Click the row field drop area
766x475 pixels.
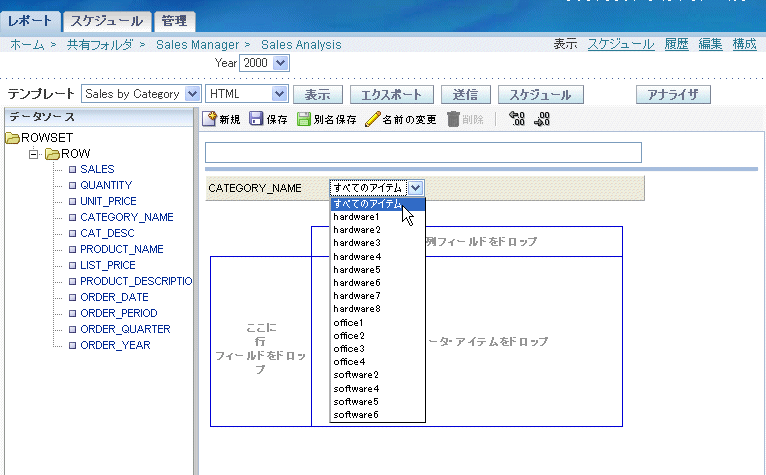pyautogui.click(x=261, y=342)
